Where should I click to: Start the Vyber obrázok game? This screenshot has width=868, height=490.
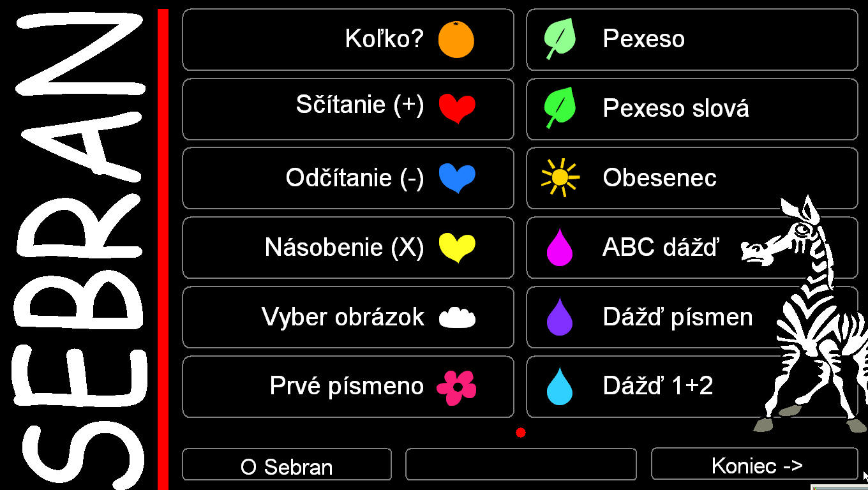point(348,317)
